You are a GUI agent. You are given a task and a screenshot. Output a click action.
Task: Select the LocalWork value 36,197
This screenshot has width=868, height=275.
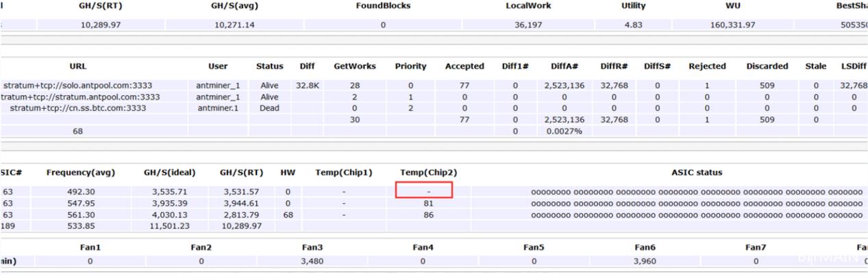527,25
